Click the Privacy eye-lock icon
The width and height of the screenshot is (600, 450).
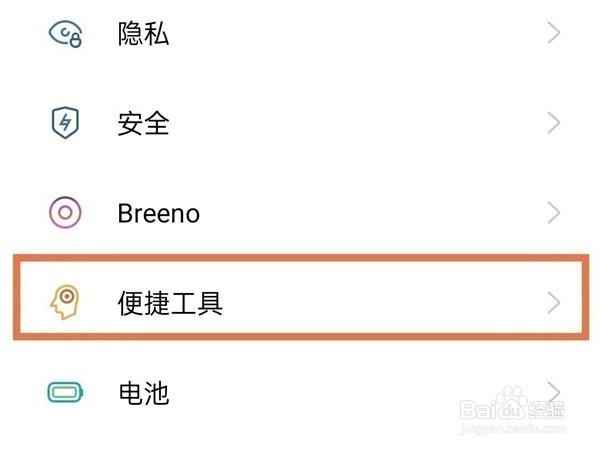[66, 34]
